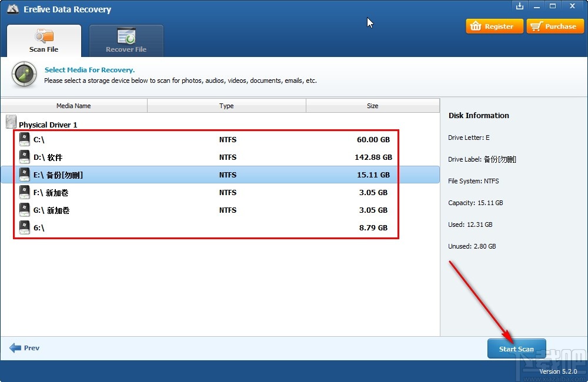Click the C:\ drive icon
The image size is (588, 382).
tap(24, 140)
